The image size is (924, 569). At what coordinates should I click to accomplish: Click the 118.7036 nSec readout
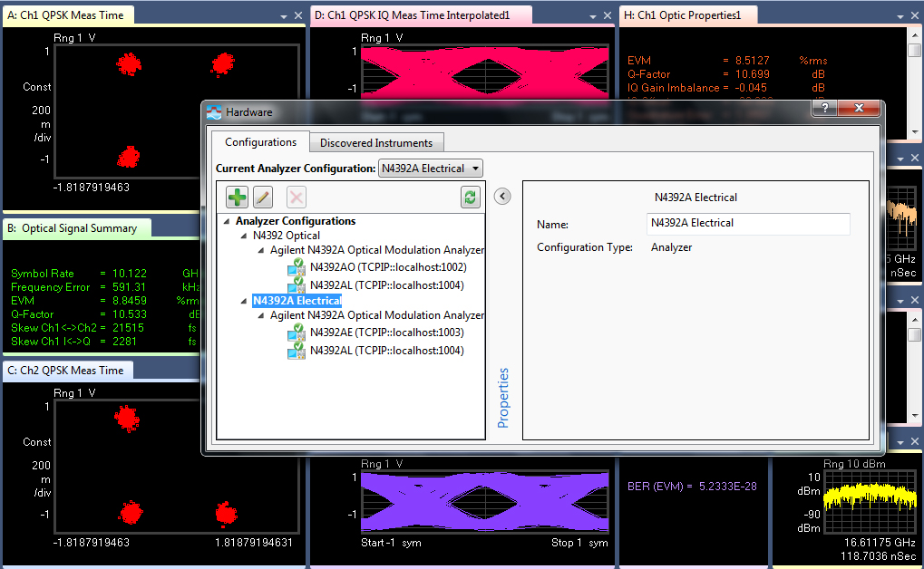tap(878, 556)
